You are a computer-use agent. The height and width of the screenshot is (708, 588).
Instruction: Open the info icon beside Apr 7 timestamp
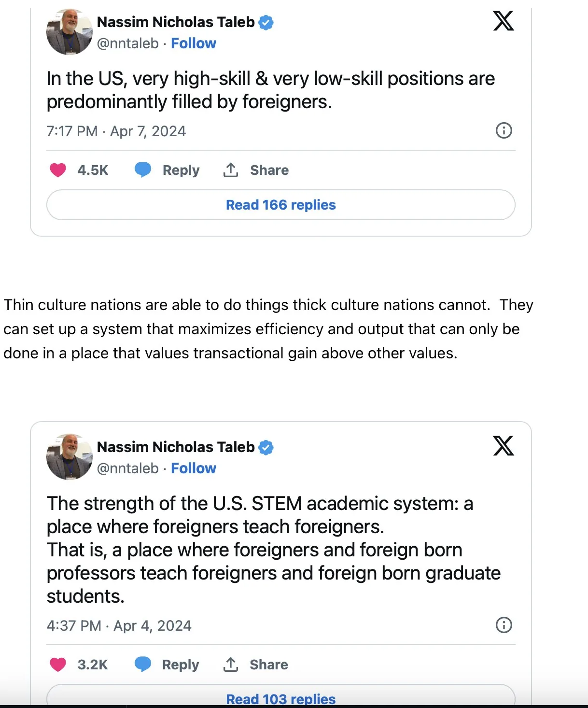pos(504,130)
